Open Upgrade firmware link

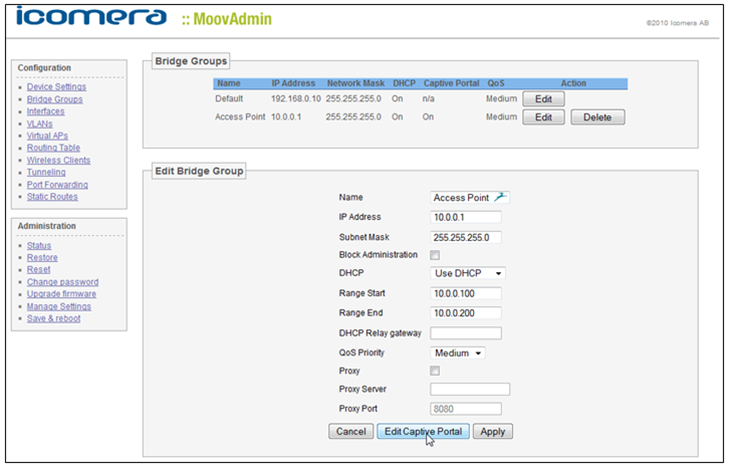[61, 294]
